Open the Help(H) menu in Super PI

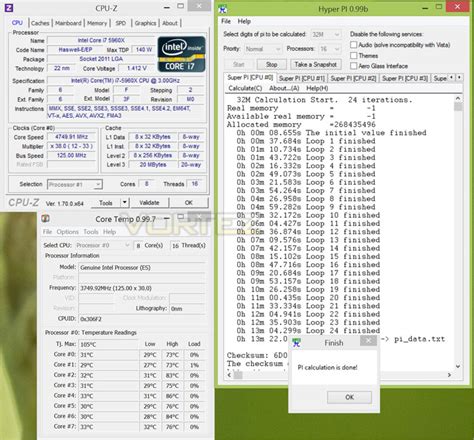[317, 88]
